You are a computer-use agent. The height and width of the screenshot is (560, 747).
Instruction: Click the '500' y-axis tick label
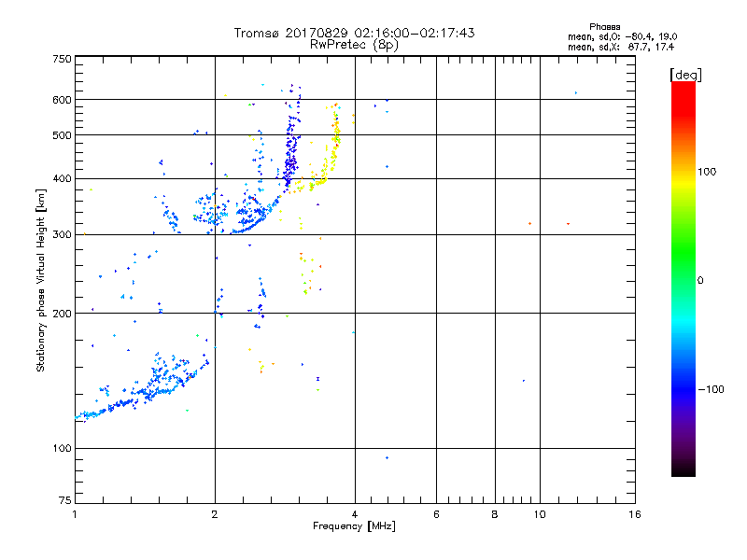coord(62,135)
